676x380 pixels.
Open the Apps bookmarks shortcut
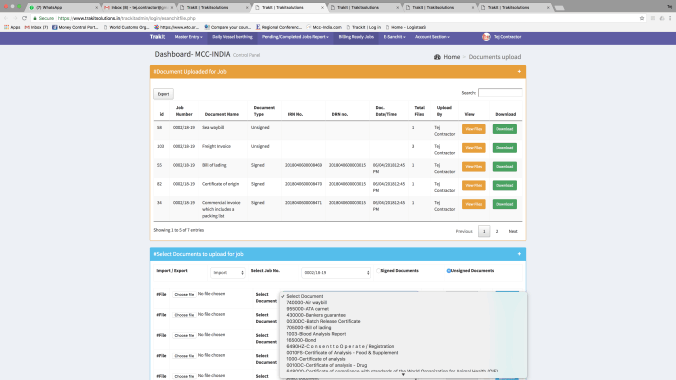[12, 27]
